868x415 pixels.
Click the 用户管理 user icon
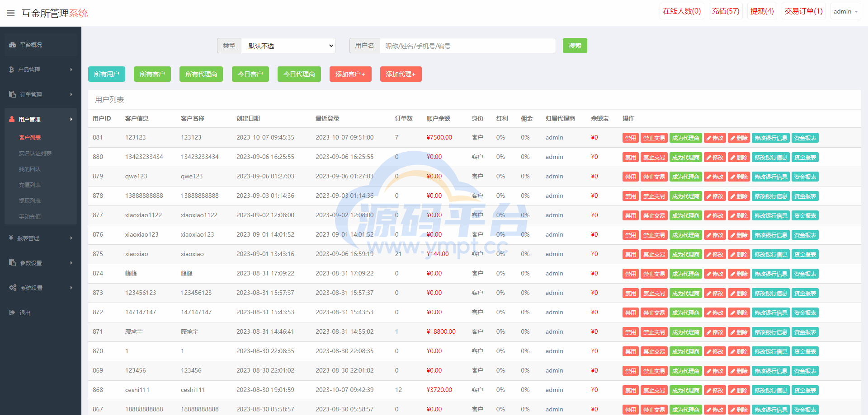(12, 119)
